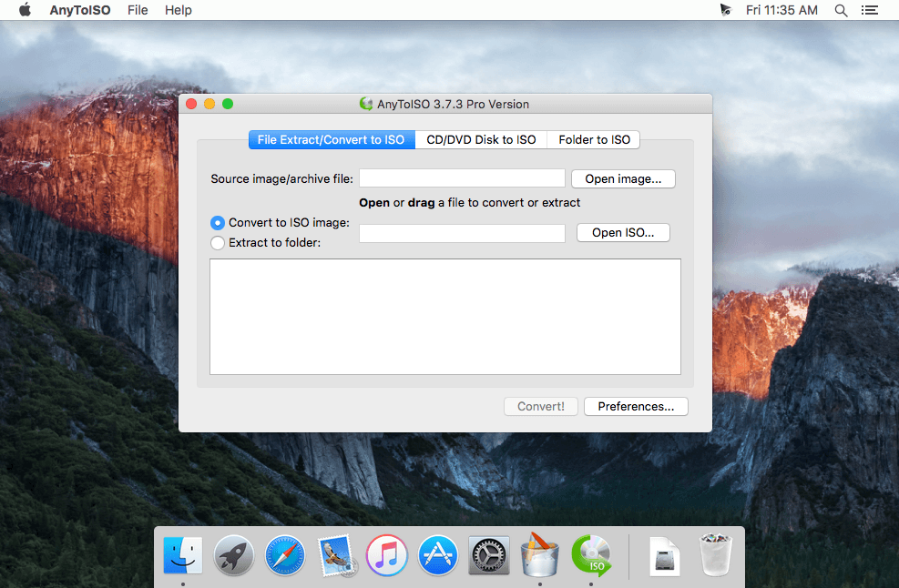Open the AnyToISO application menu
899x588 pixels.
79,10
